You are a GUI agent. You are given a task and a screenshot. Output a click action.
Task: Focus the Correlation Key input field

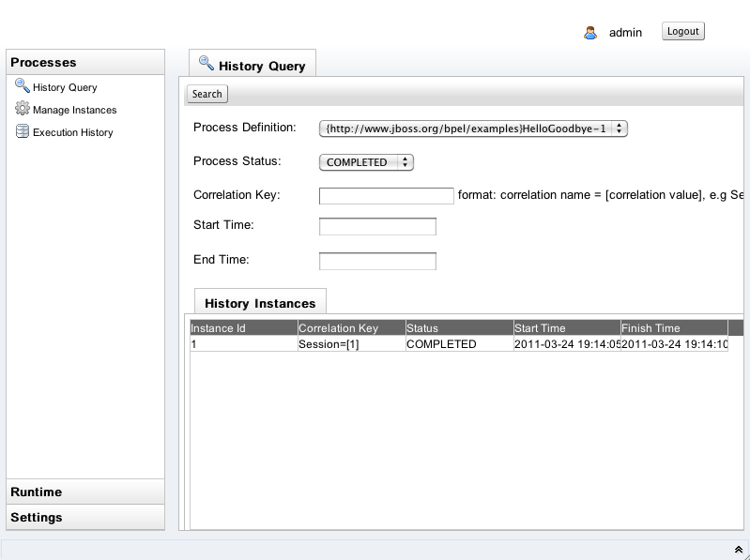387,196
